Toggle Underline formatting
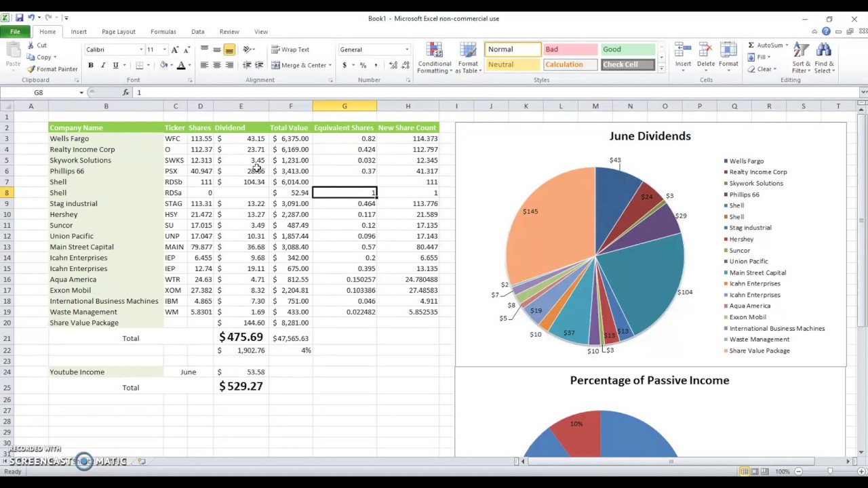 click(x=115, y=65)
